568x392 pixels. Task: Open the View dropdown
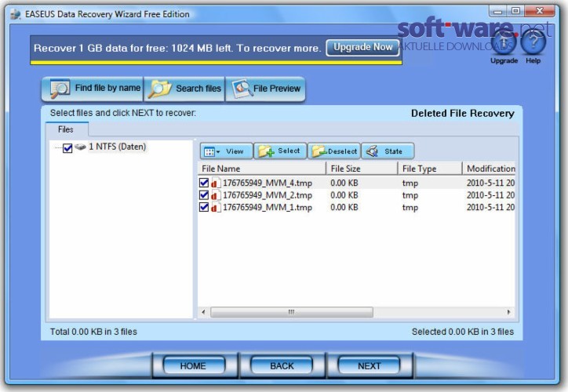coord(226,151)
